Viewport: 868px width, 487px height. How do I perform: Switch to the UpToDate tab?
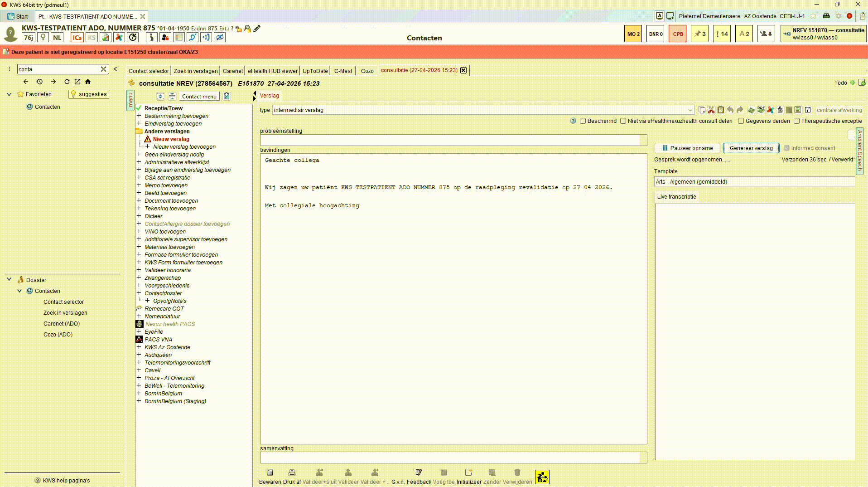tap(315, 71)
